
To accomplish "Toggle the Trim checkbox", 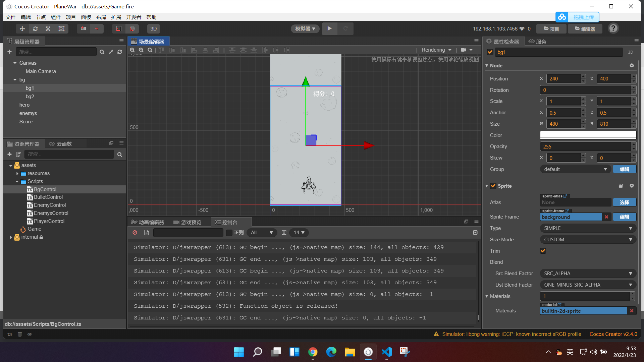I will [543, 251].
